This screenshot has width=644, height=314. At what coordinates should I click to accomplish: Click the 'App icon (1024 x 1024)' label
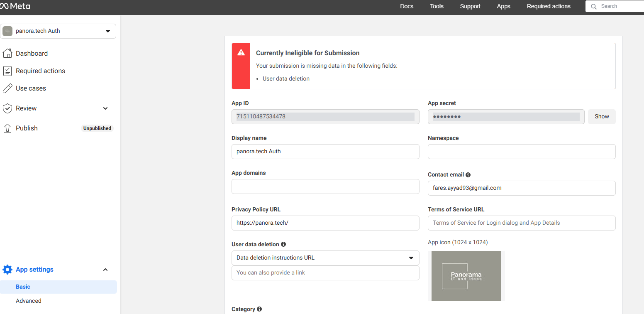point(458,242)
